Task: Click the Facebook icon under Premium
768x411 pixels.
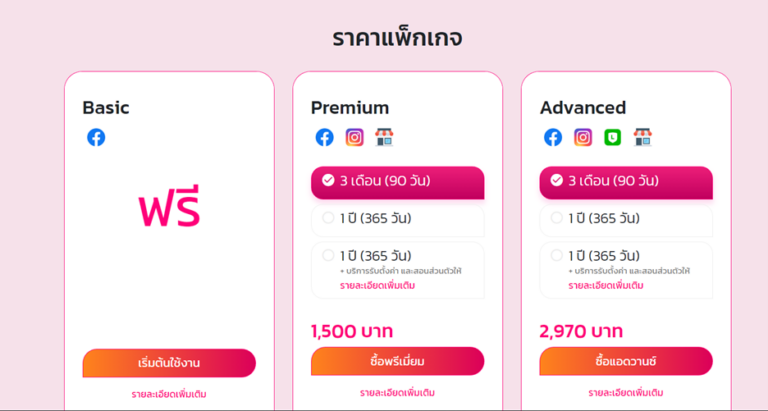Action: coord(325,138)
